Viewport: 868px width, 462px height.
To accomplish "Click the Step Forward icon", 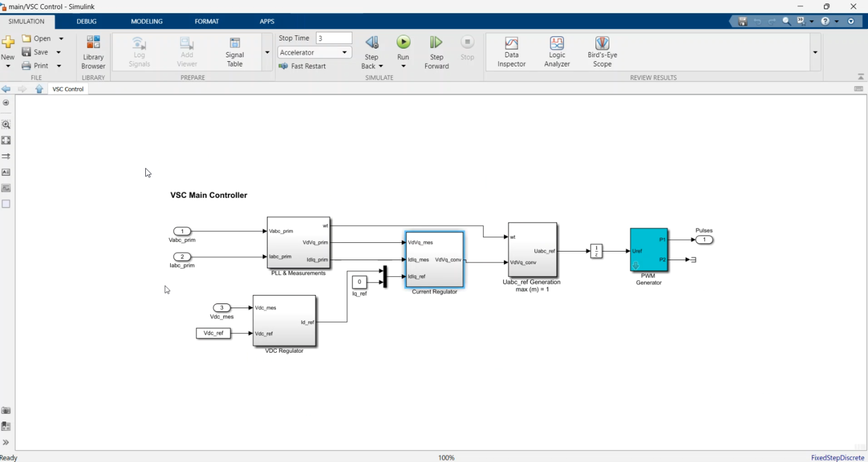I will [436, 43].
